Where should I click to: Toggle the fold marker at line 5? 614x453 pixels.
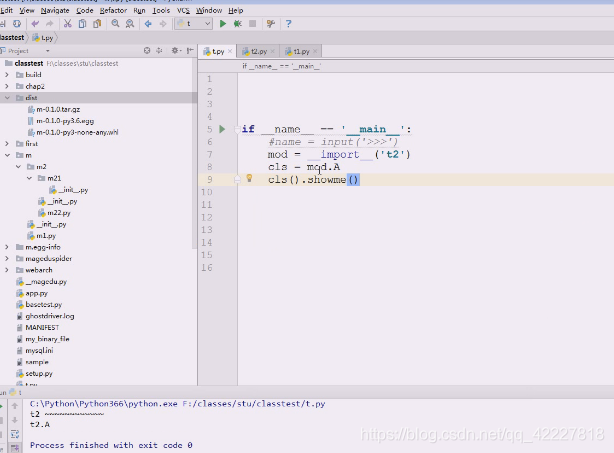[237, 129]
